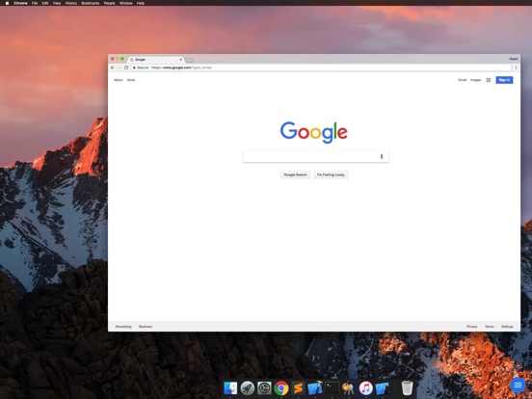Viewport: 532px width, 399px height.
Task: Open the Advertising footer link
Action: click(x=123, y=327)
